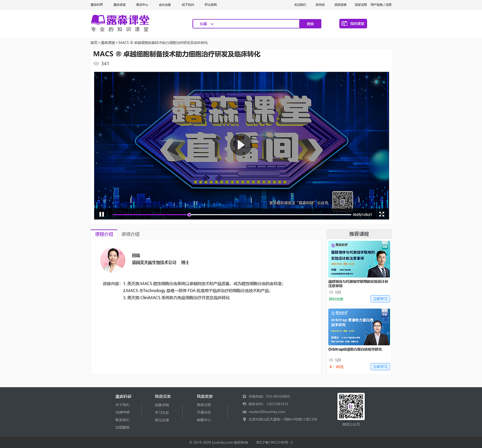Click 关于我们 in footer
The image size is (482, 448).
click(x=122, y=405)
